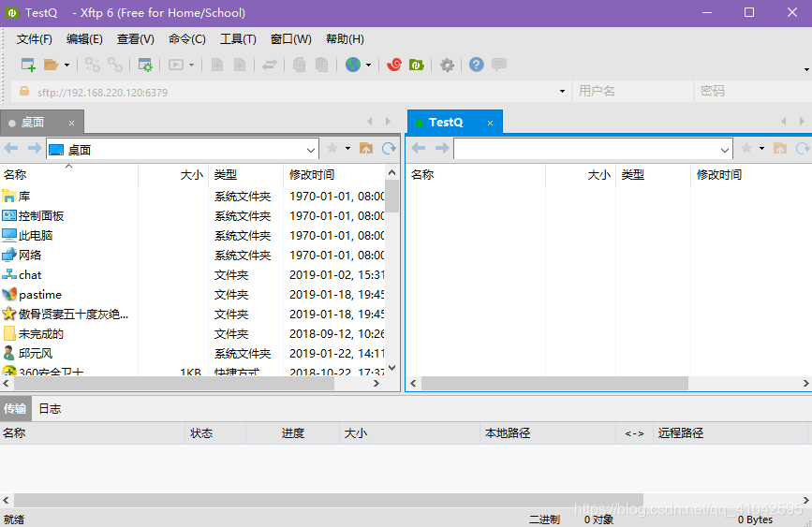Click the local pane bookmark star
This screenshot has width=812, height=527.
(332, 149)
